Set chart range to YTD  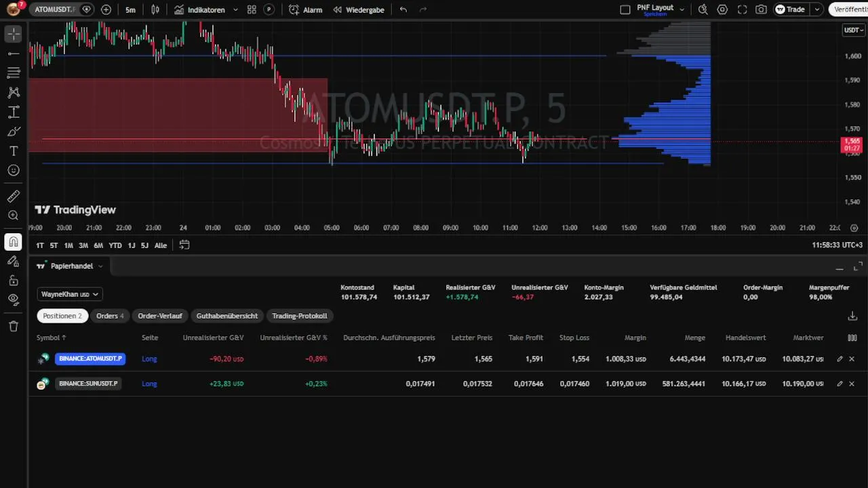(115, 245)
